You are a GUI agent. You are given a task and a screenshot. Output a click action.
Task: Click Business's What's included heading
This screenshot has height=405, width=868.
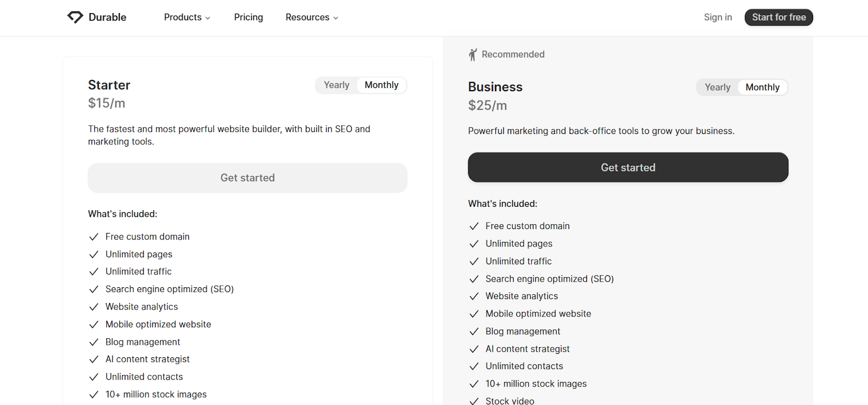[503, 204]
